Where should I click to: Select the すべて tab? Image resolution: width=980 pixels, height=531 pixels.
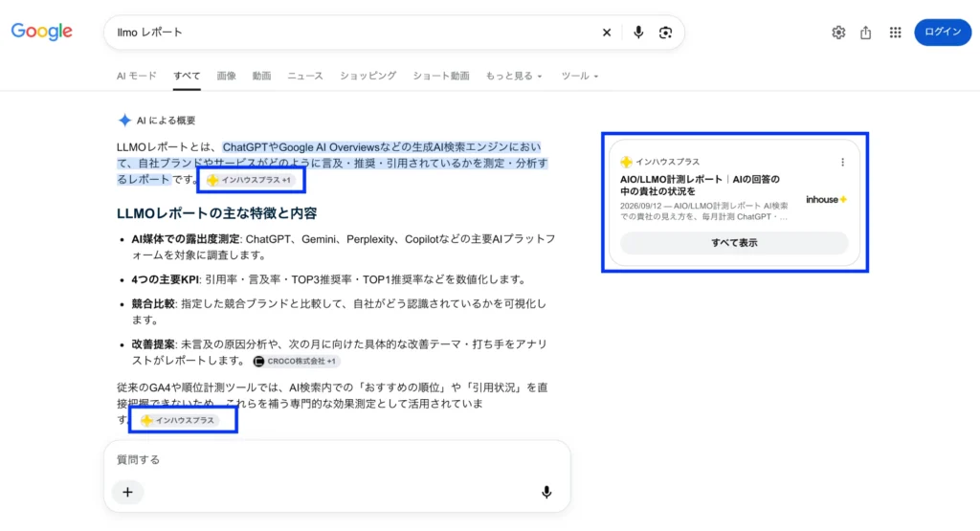[187, 76]
